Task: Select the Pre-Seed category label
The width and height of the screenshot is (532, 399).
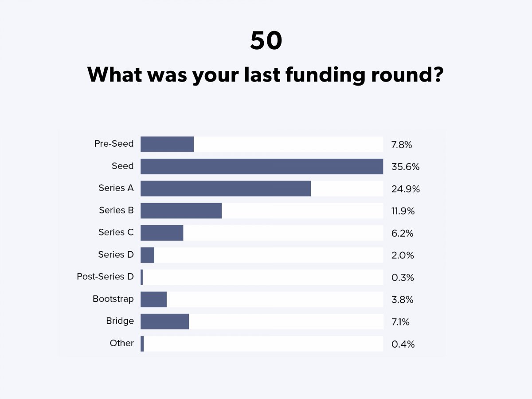Action: pos(114,144)
